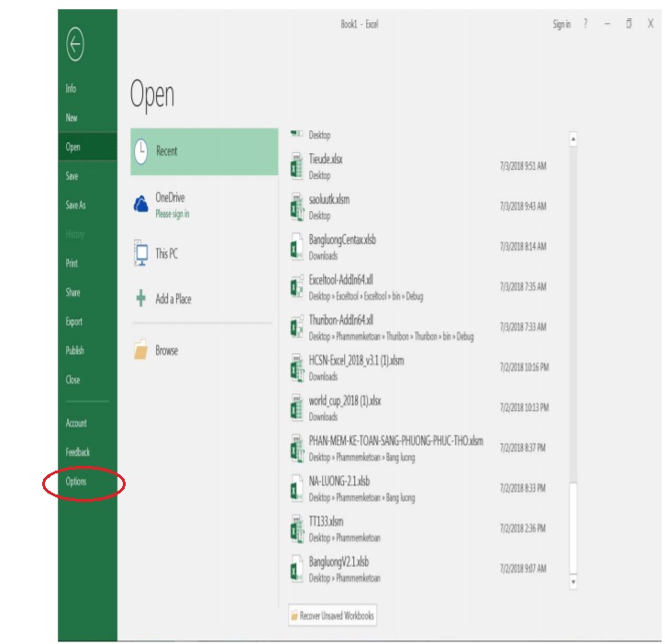Click the This PC computer icon
The image size is (665, 644).
[141, 253]
